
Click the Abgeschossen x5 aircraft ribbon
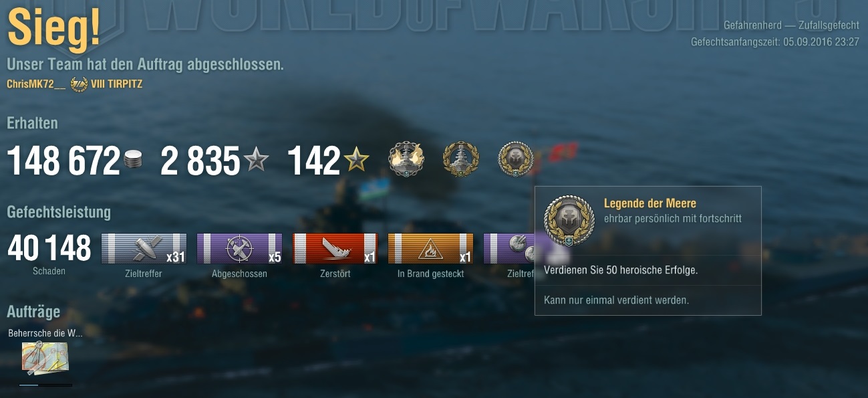(x=239, y=249)
